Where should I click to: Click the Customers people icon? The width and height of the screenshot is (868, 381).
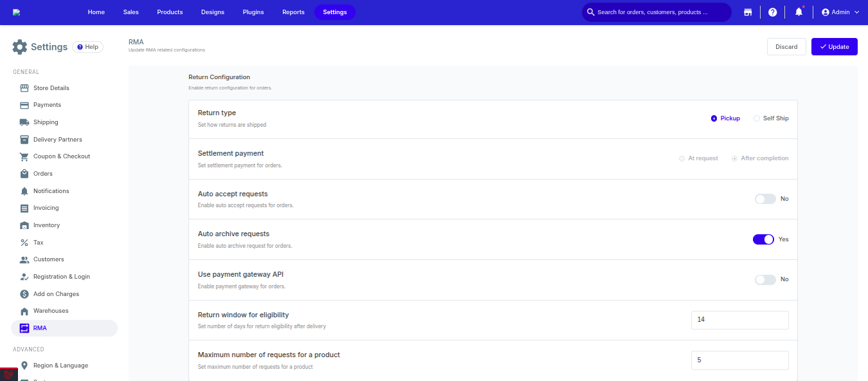[x=24, y=259]
